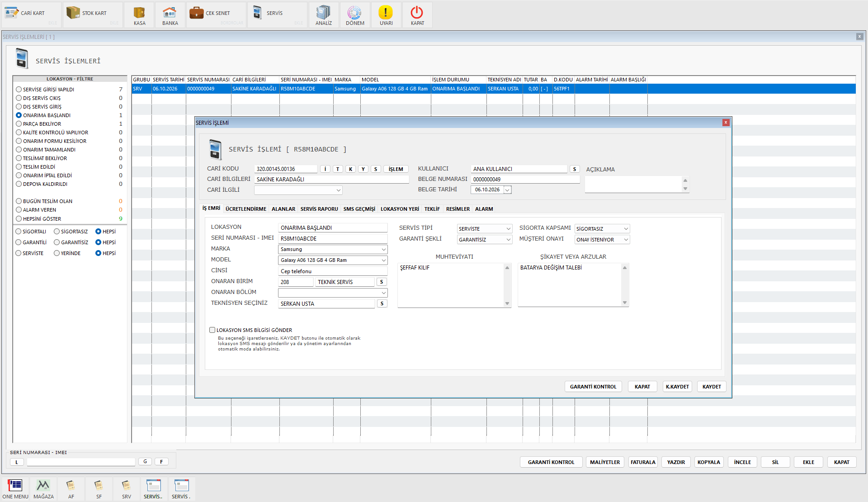Open the Belge Tarihi date dropdown
This screenshot has height=502, width=868.
tap(507, 190)
